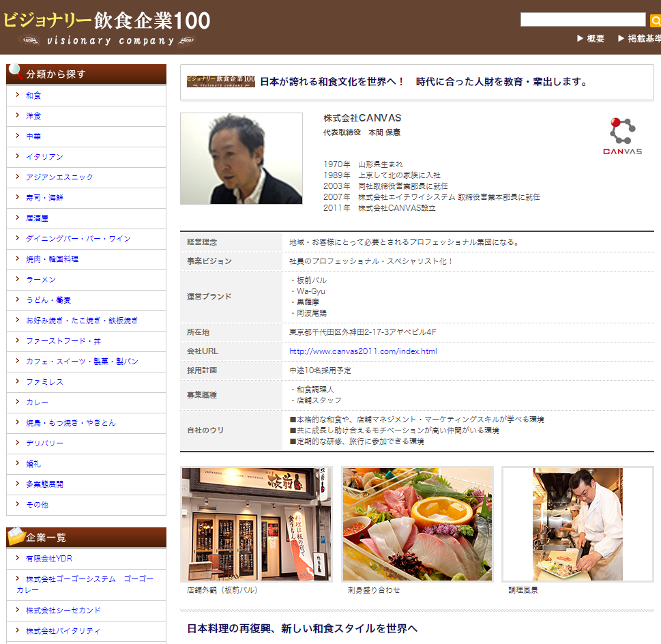Click the search input field
The height and width of the screenshot is (644, 661).
click(583, 19)
